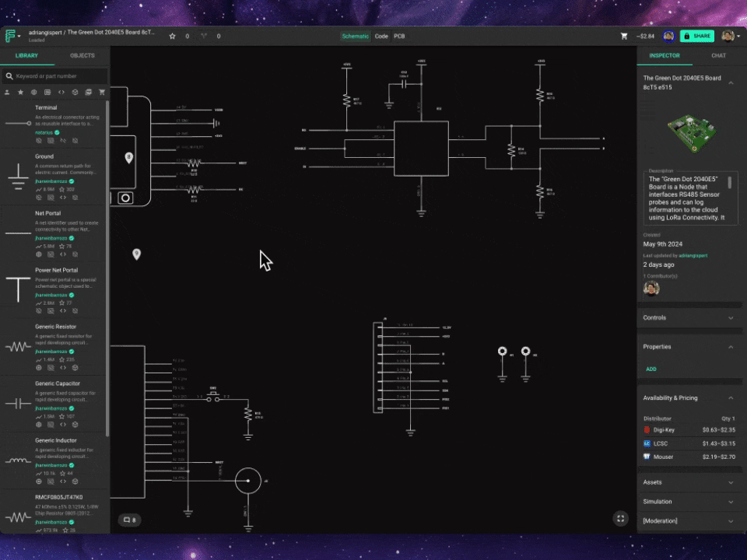Open comments bubble at canvas bottom left

tap(128, 519)
